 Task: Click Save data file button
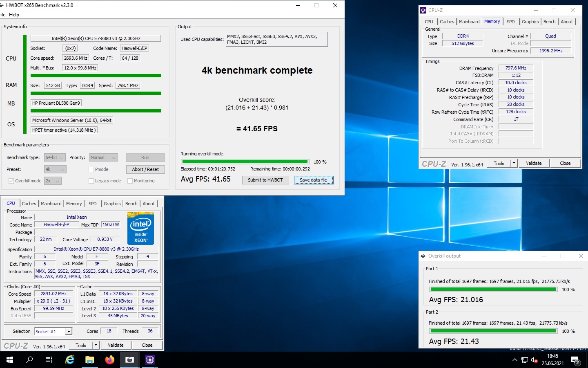[x=314, y=180]
